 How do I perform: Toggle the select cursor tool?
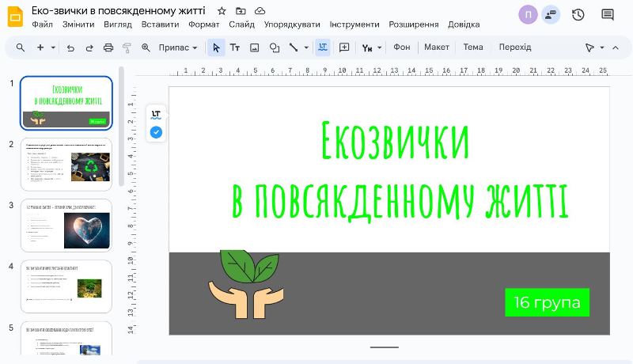pos(216,47)
